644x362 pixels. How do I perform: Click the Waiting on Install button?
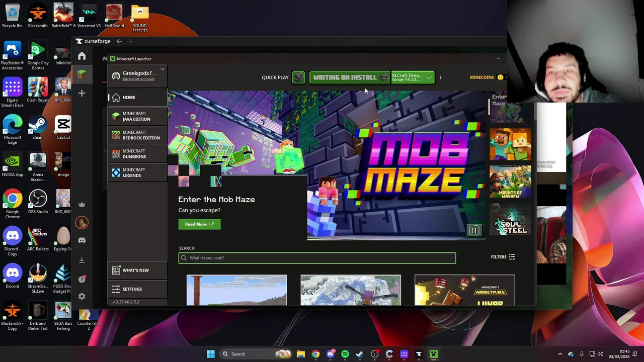(x=350, y=77)
